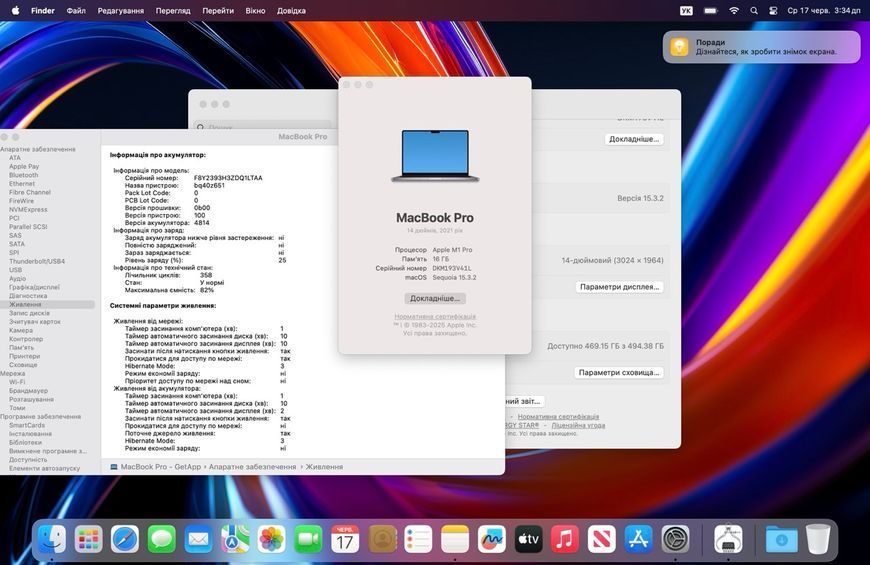Open Launchpad in the Dock
The height and width of the screenshot is (565, 870).
[88, 538]
